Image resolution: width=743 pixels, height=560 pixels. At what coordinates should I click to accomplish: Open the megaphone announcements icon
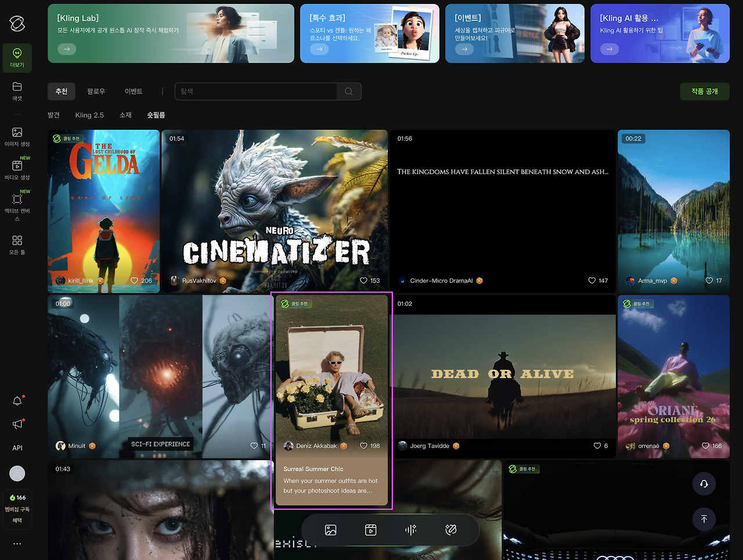(17, 424)
